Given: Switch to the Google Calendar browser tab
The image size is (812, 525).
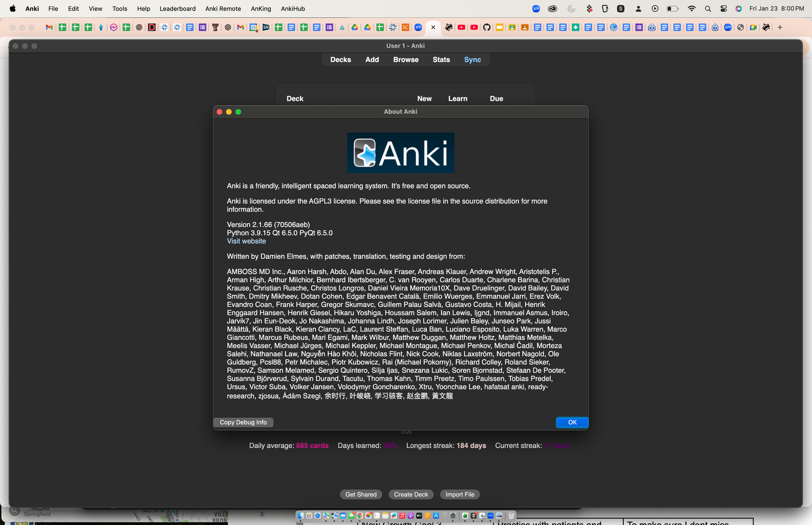Looking at the screenshot, I should tap(253, 27).
